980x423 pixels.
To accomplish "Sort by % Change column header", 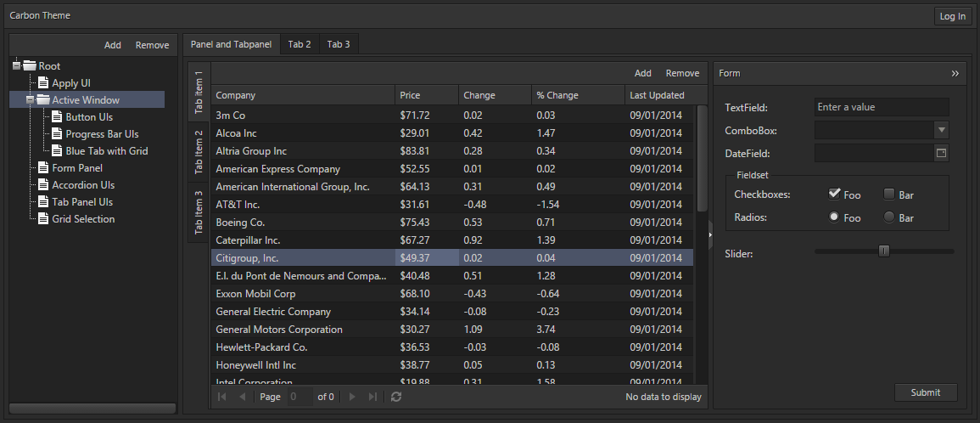I will (578, 95).
